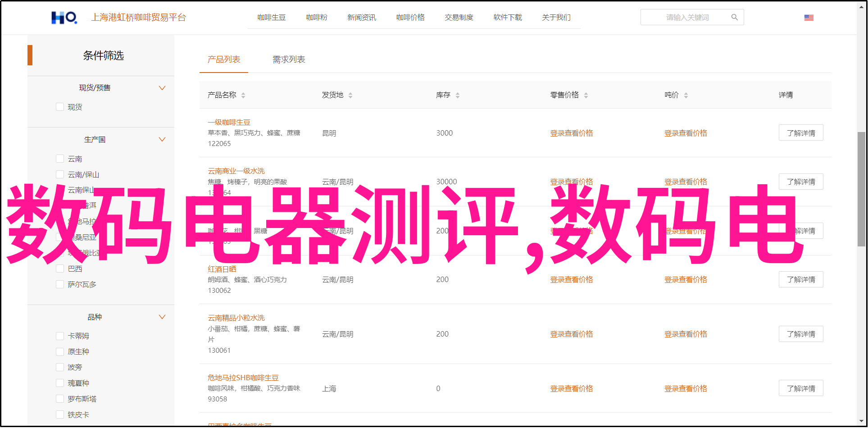Click ton-price 登录查看价格 for 红酒日晒

click(686, 279)
